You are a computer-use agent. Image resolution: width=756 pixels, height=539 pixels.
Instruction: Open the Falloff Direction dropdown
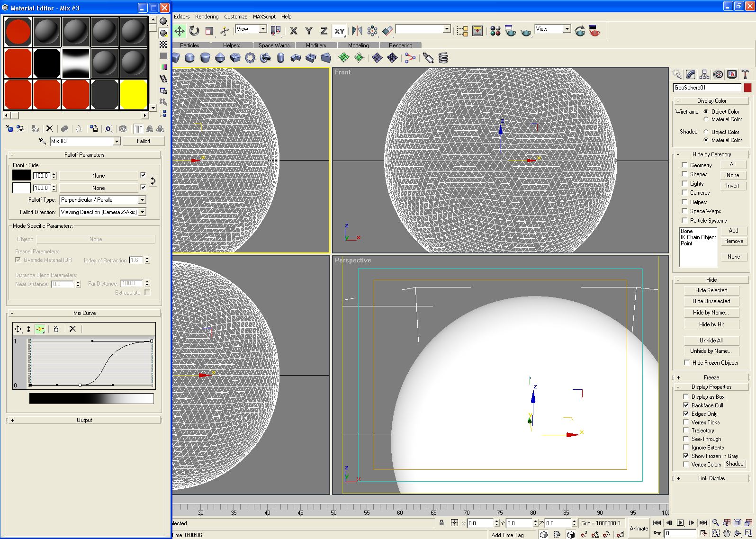pyautogui.click(x=142, y=212)
